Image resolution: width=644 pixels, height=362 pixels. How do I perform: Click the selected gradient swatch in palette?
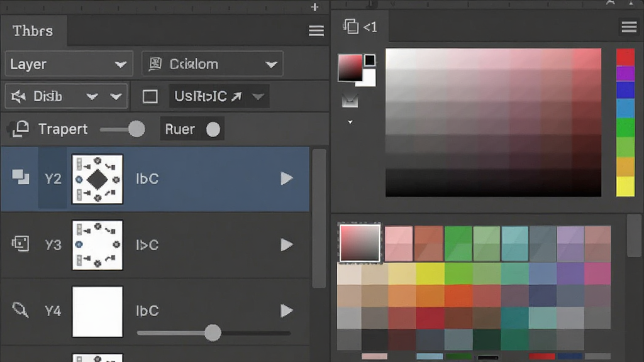(360, 243)
